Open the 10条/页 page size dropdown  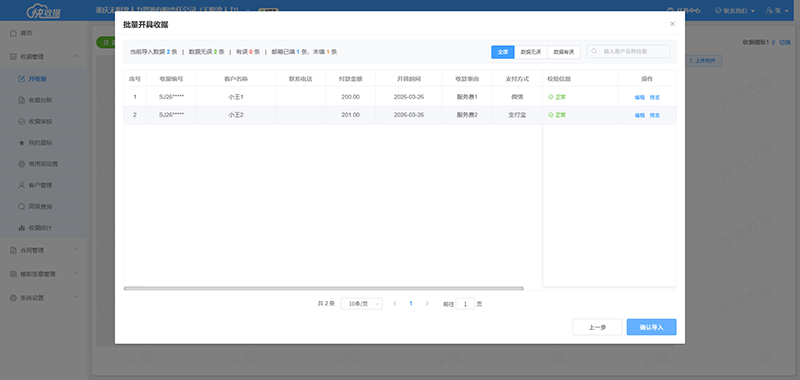tap(361, 303)
